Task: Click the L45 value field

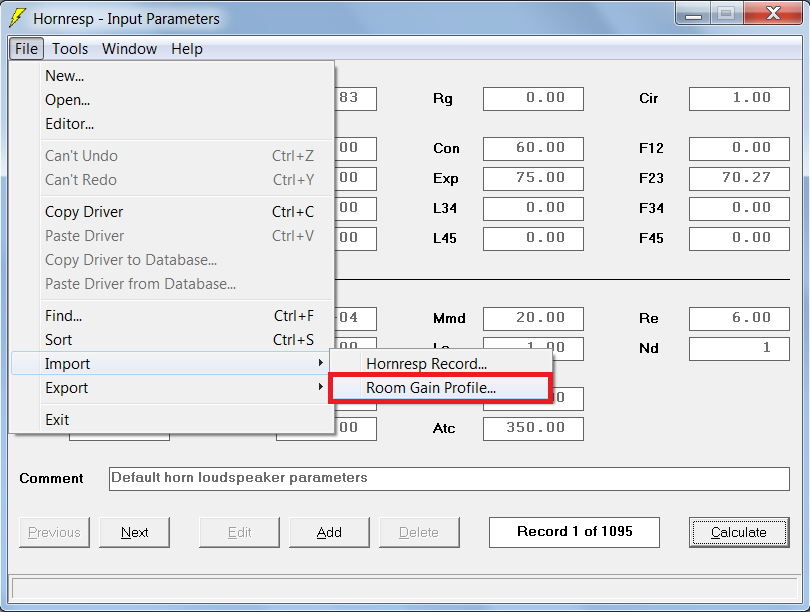Action: point(533,239)
